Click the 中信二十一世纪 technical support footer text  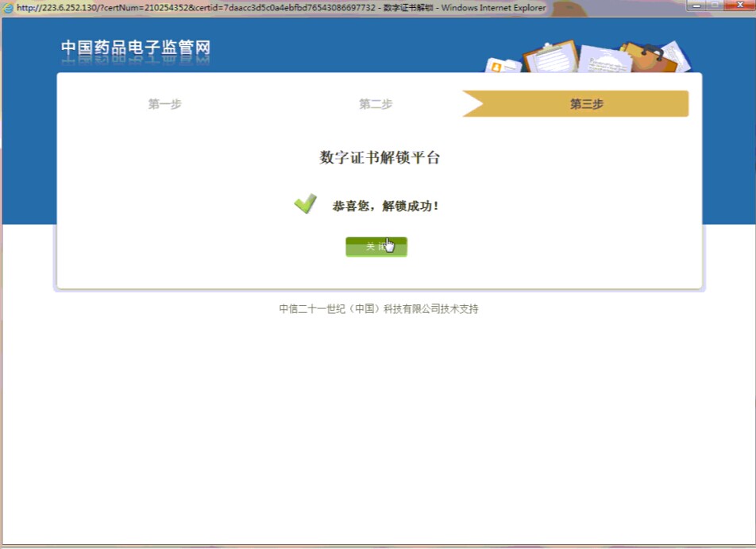[378, 309]
